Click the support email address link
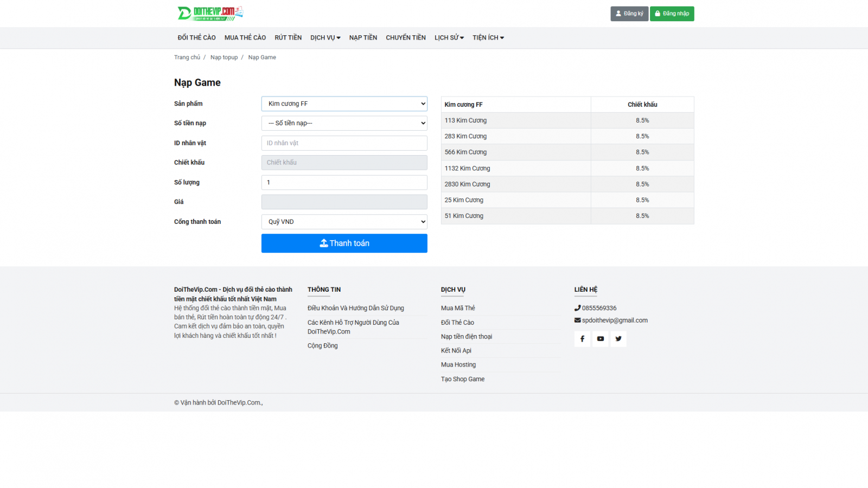The image size is (868, 488). [x=615, y=320]
